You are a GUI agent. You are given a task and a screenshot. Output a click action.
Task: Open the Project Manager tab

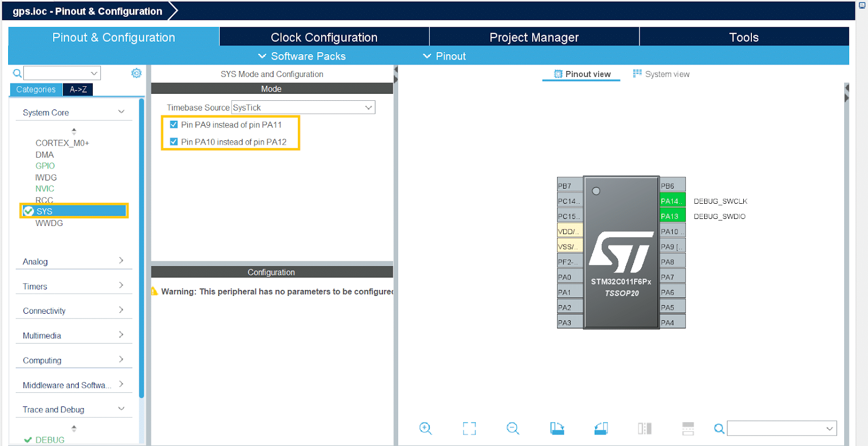tap(534, 37)
